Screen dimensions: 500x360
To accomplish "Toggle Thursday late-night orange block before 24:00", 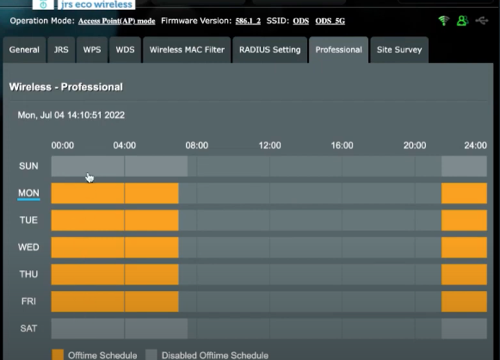I will [464, 274].
